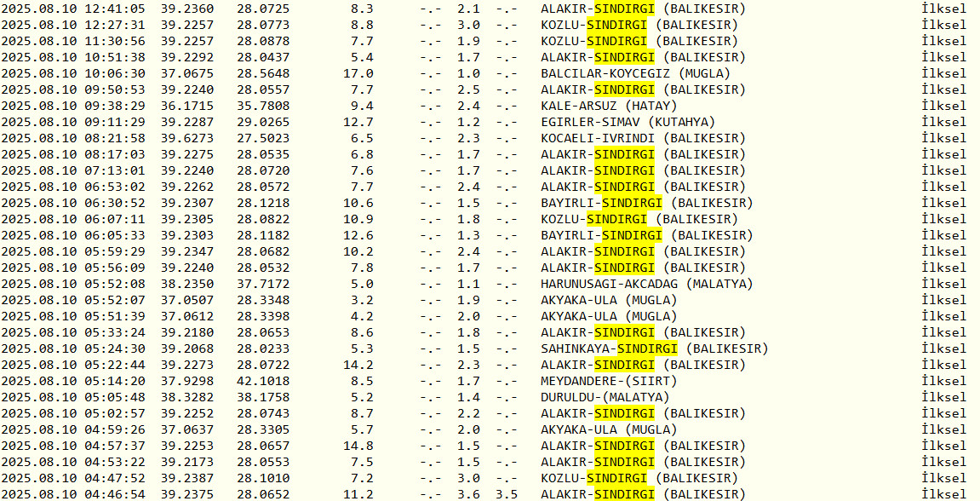Screen dimensions: 980x501
Task: Select HARUNUSAGI-AKCADAG (MALATYA) location text
Action: point(646,285)
